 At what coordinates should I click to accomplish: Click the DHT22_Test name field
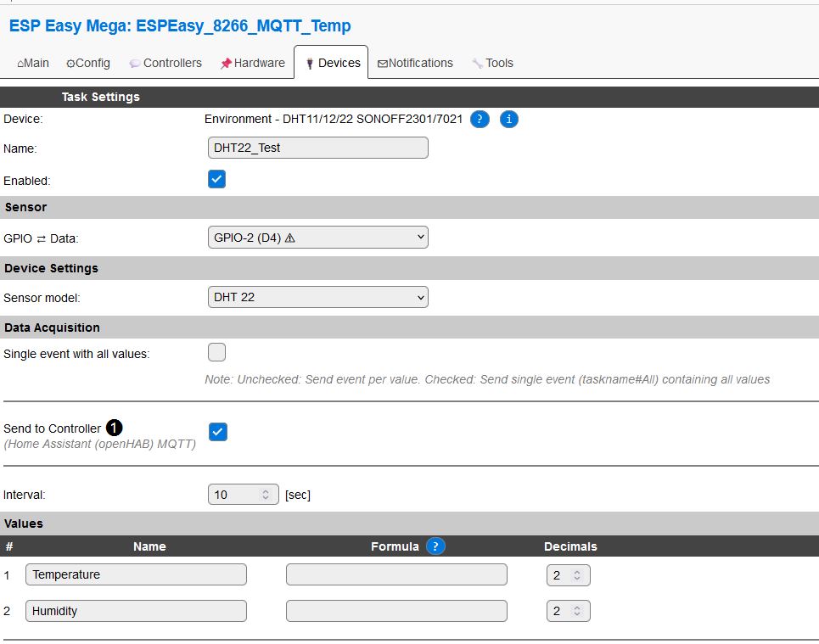[318, 148]
